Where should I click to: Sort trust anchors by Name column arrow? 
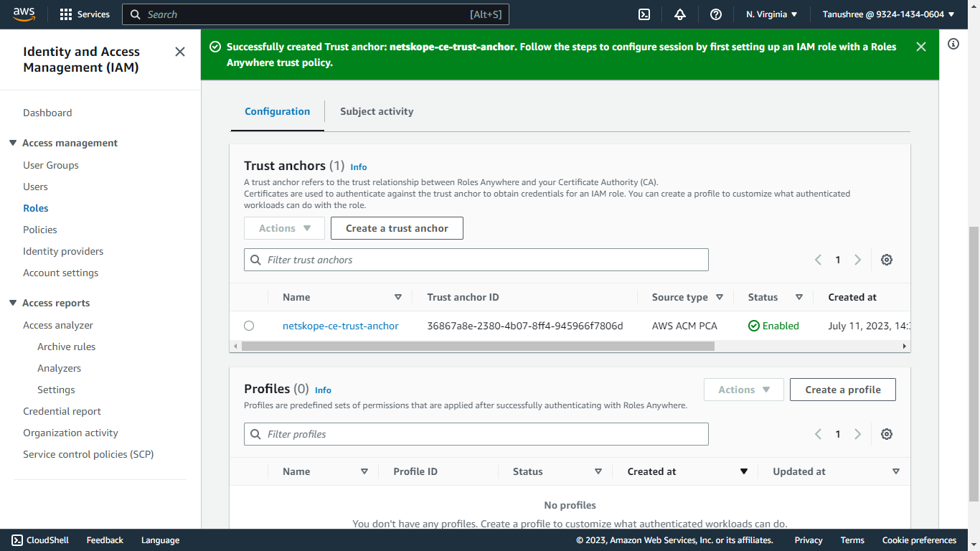coord(398,297)
